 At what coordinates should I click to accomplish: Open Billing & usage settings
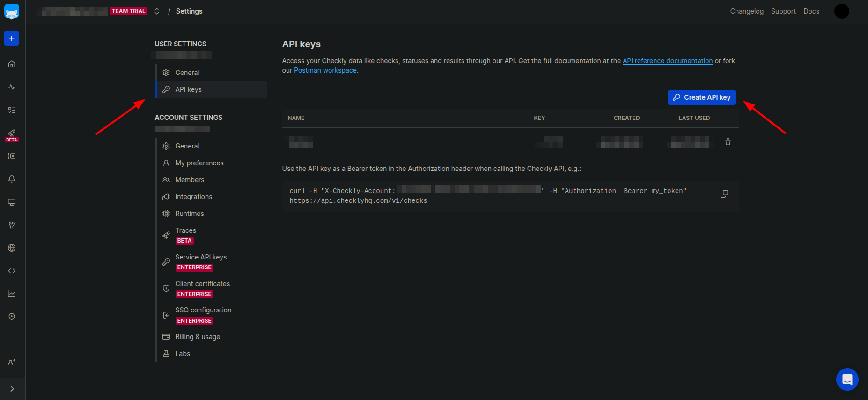212,337
